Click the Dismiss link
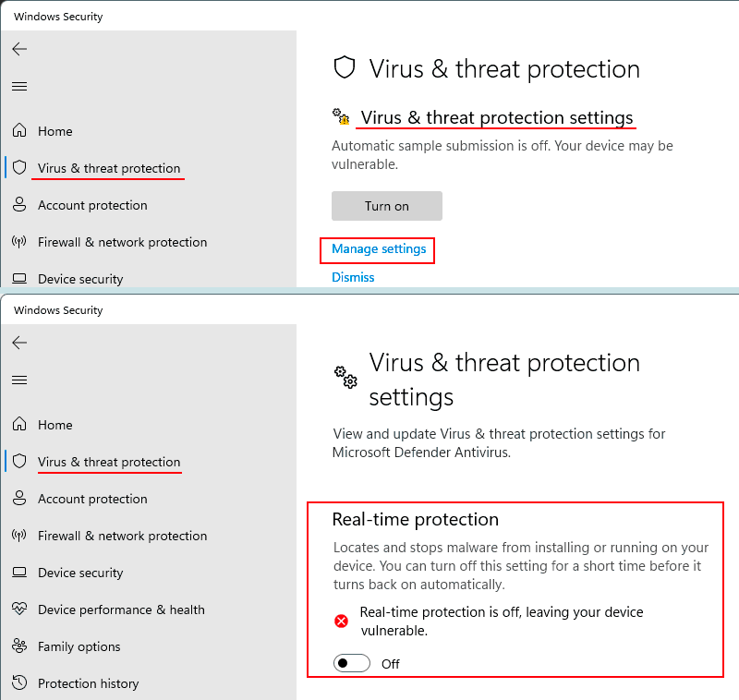 pos(353,277)
